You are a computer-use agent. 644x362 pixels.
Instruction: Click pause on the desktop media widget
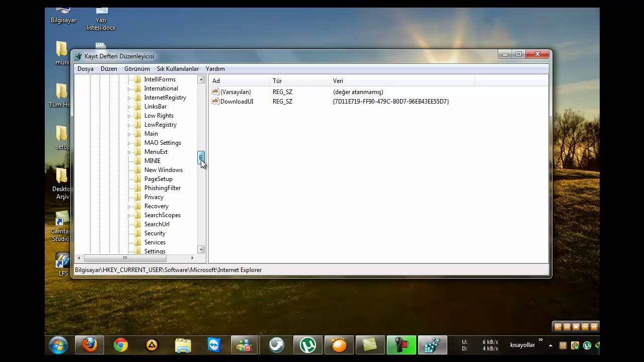(x=567, y=326)
